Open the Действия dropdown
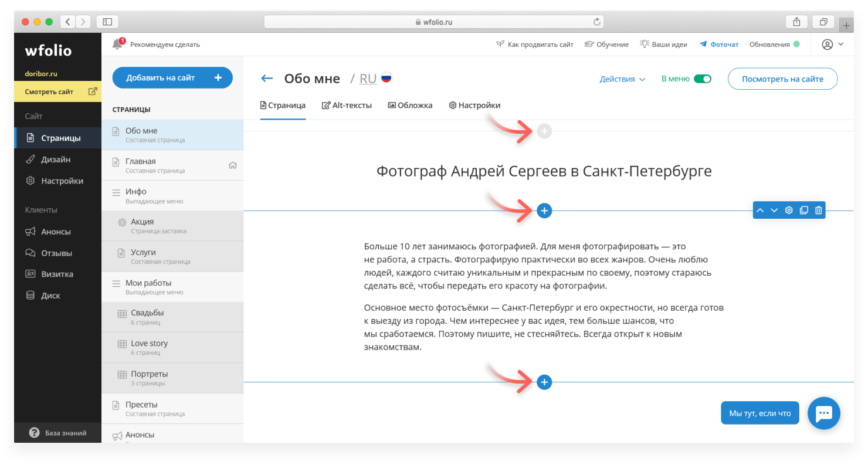Screen dimensions: 868x468 tap(622, 79)
